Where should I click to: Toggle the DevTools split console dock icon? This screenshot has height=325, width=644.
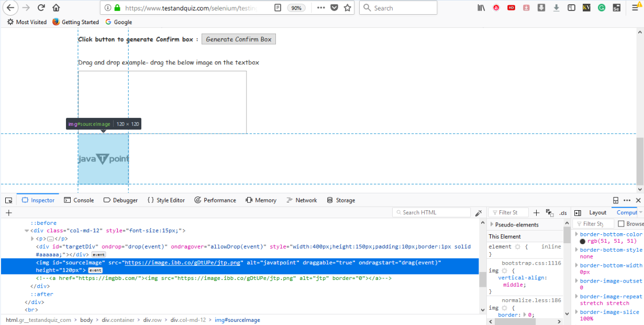pyautogui.click(x=615, y=200)
